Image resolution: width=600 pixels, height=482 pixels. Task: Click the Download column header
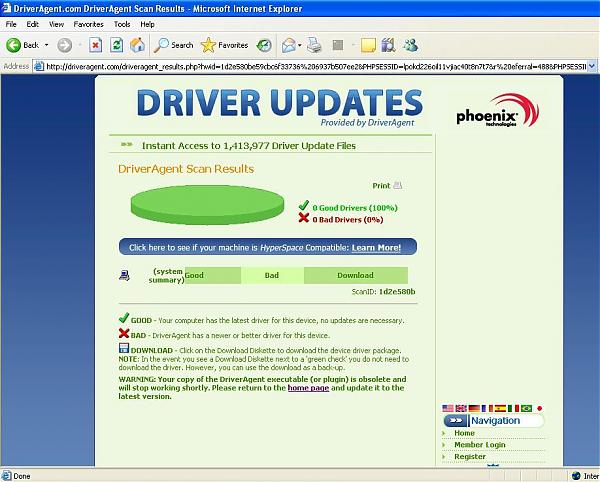(355, 275)
